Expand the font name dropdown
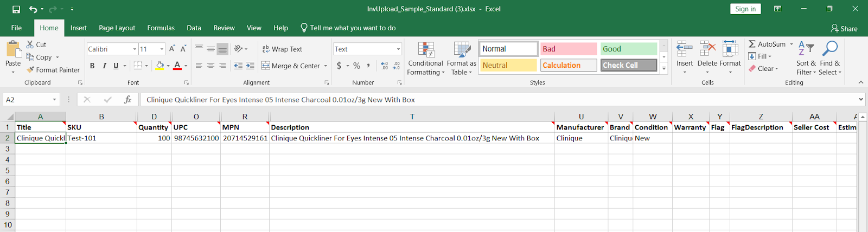 [x=135, y=49]
